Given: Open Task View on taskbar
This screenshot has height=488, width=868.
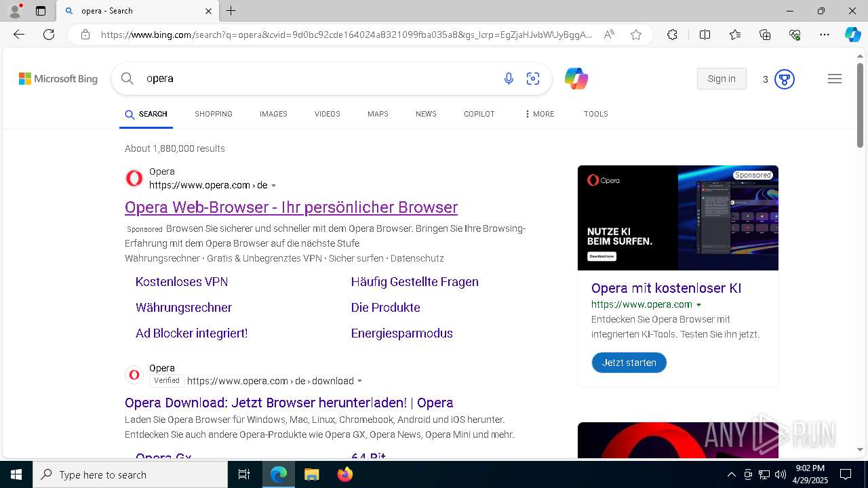Looking at the screenshot, I should [244, 474].
